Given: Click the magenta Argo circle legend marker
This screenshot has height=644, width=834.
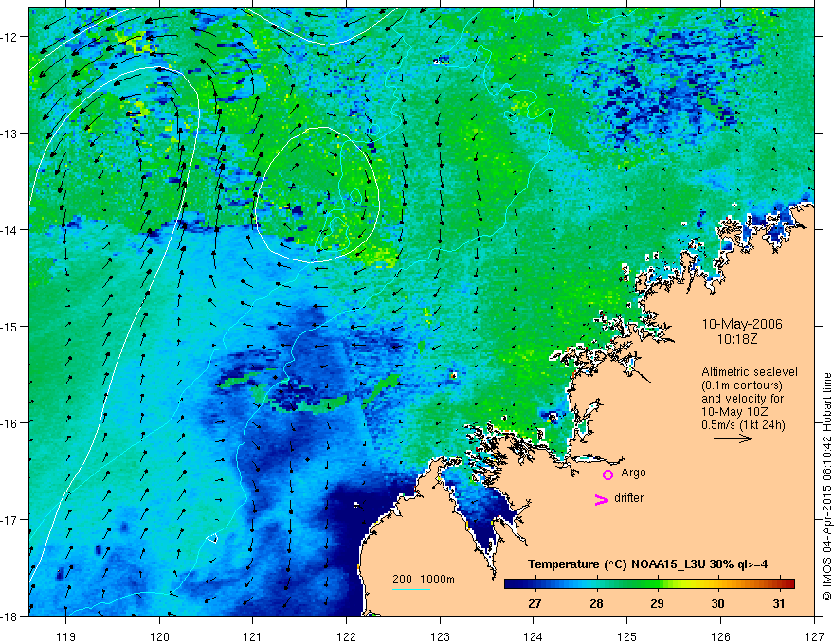Looking at the screenshot, I should click(607, 474).
